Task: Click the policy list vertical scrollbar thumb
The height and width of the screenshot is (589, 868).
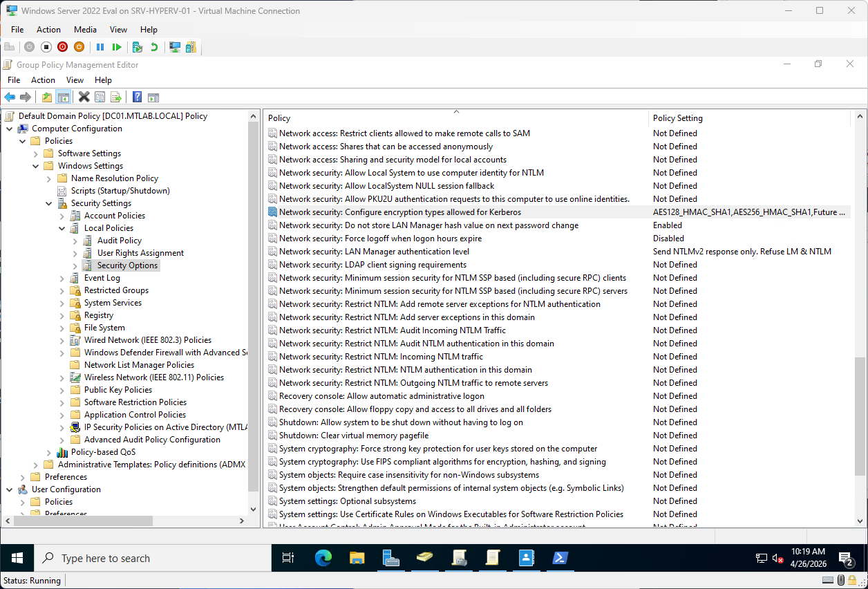Action: [x=860, y=416]
